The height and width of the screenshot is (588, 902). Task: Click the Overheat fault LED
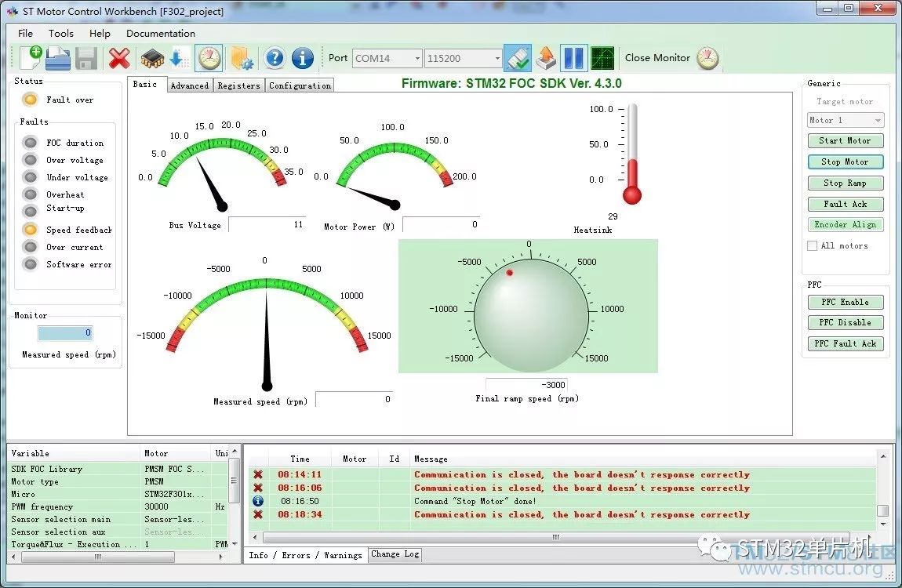[30, 194]
